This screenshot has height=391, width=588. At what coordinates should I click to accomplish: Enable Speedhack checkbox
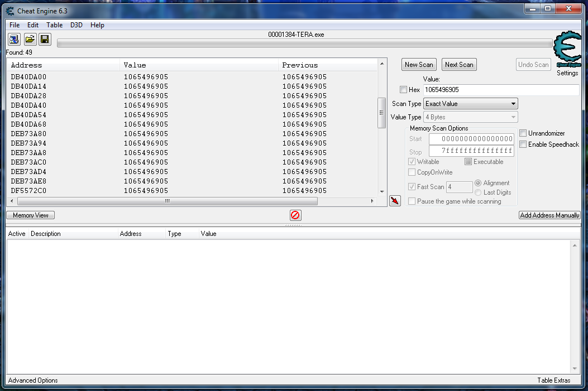523,144
